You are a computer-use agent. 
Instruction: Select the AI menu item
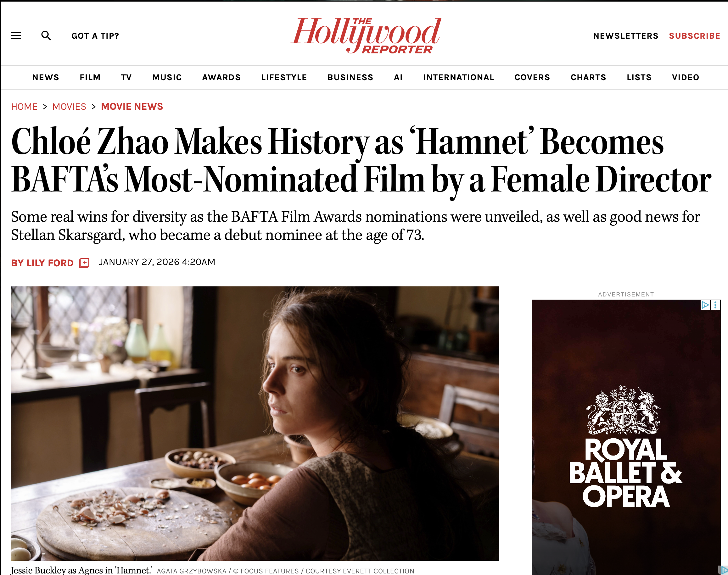pos(398,77)
